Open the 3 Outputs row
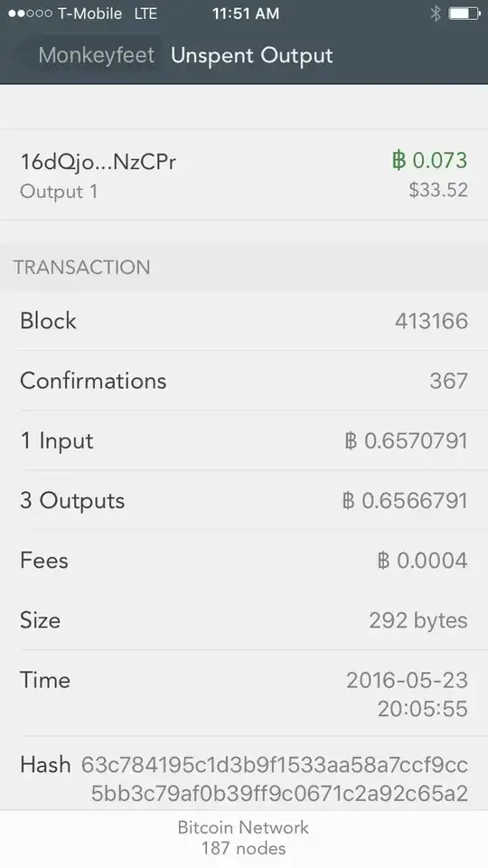Screen dimensions: 488x868 pos(244,500)
